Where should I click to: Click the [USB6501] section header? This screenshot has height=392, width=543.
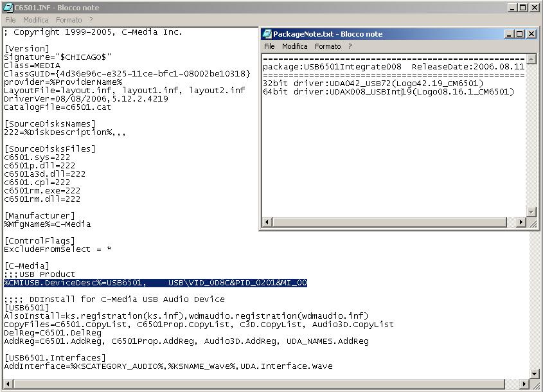pyautogui.click(x=26, y=308)
